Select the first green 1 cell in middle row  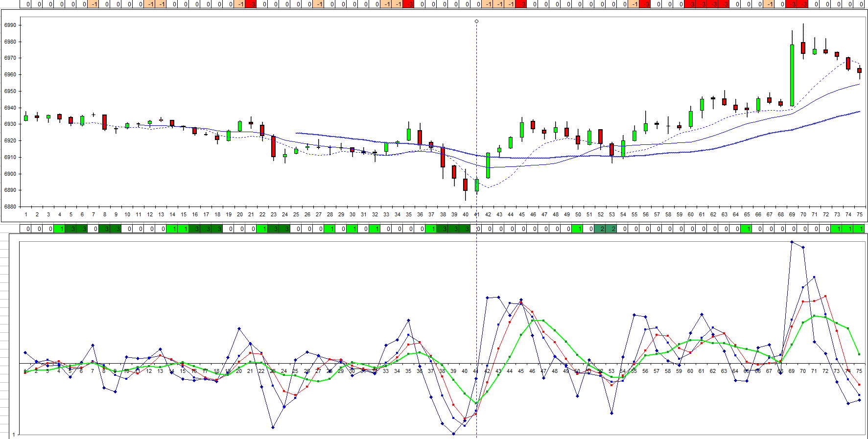[x=60, y=229]
